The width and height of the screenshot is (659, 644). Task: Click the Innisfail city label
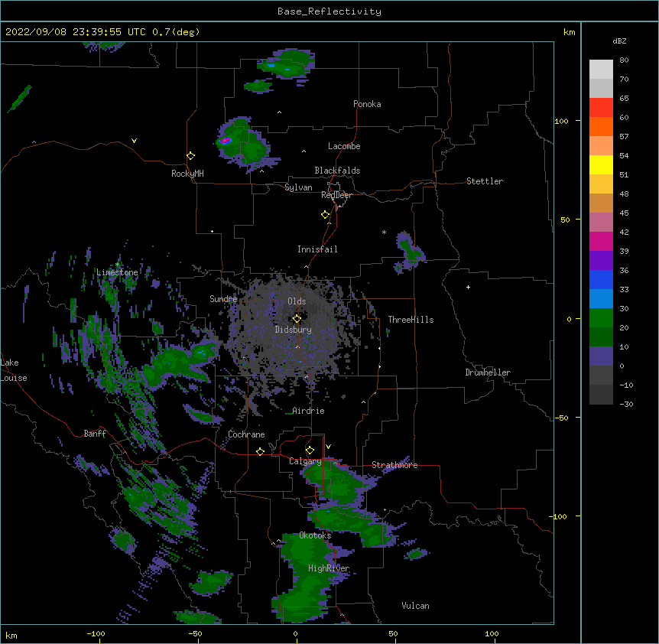317,249
